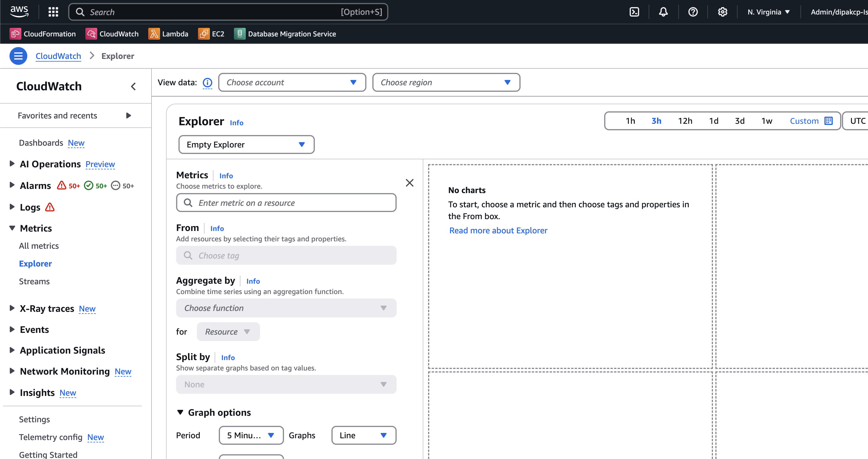Click the View data info circle icon
The width and height of the screenshot is (868, 459).
tap(207, 82)
